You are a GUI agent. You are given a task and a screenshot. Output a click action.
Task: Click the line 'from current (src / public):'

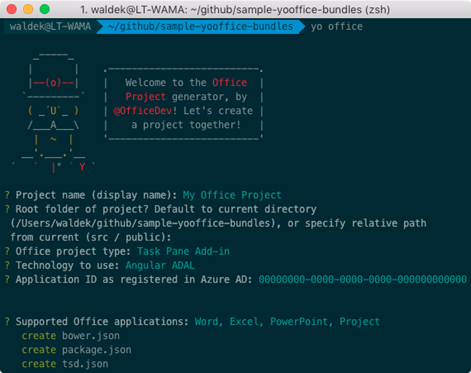click(91, 237)
